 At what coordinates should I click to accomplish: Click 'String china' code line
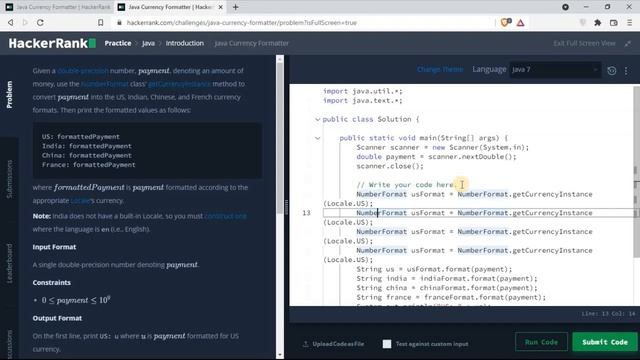click(447, 288)
